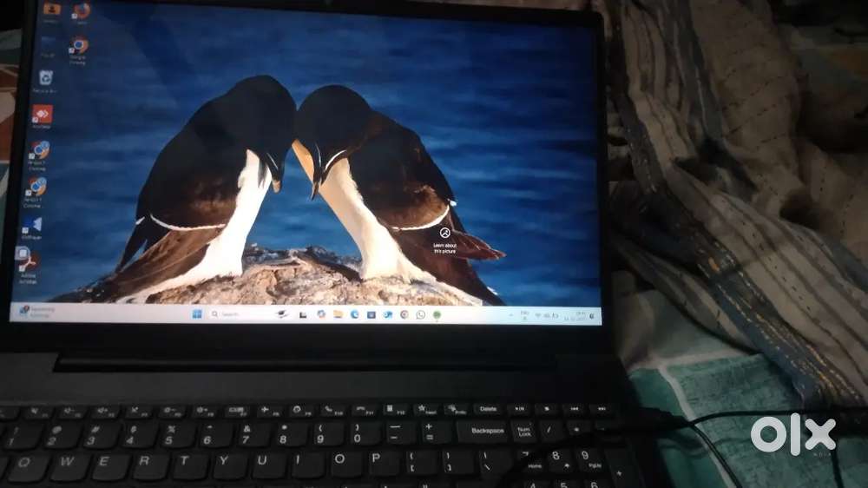
Task: Open the Google Chrome desktop shortcut
Action: 79,49
